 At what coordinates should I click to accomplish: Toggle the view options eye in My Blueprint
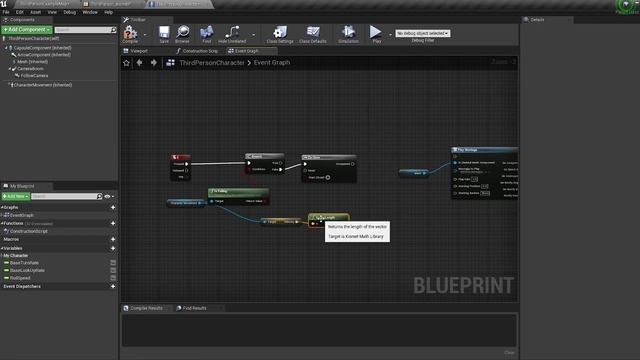(107, 196)
